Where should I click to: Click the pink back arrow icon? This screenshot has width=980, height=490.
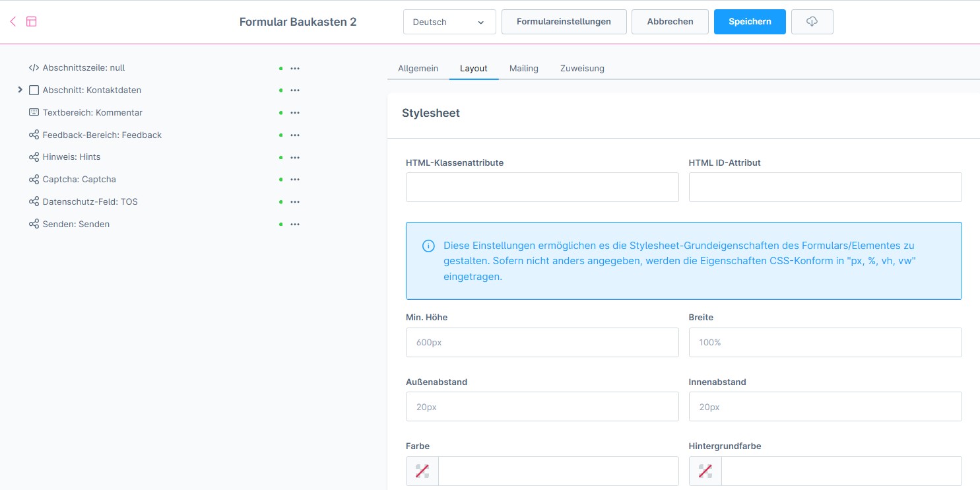click(x=13, y=21)
